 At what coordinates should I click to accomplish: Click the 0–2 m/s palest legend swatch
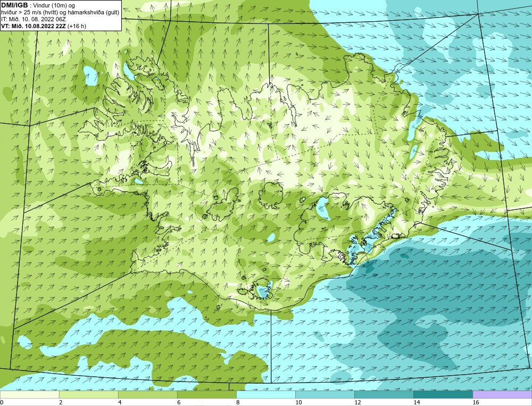pyautogui.click(x=29, y=395)
